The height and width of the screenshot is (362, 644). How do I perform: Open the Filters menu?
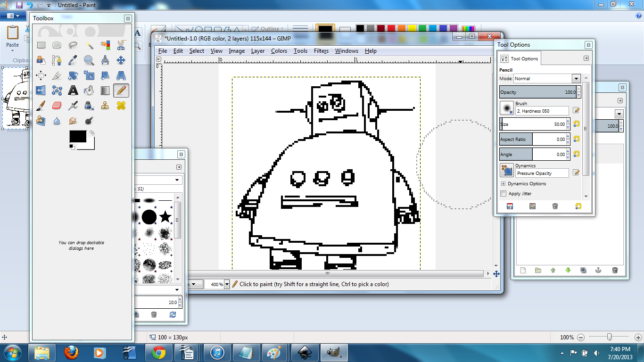click(321, 51)
